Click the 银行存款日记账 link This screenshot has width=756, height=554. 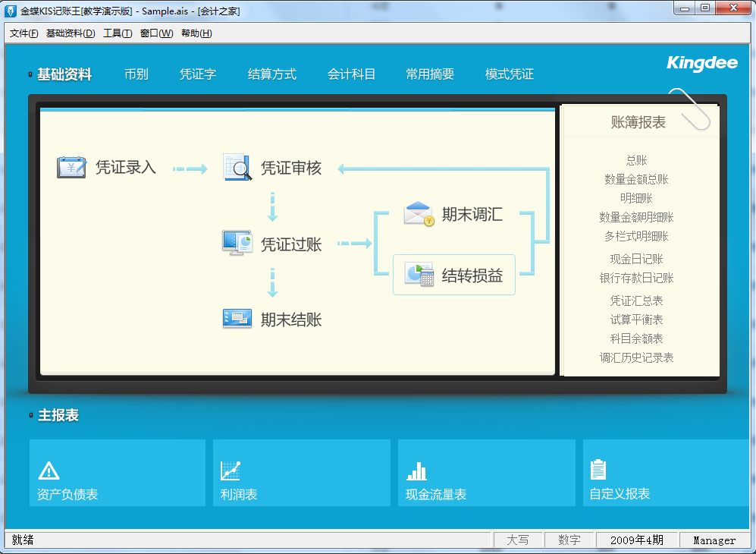coord(636,278)
